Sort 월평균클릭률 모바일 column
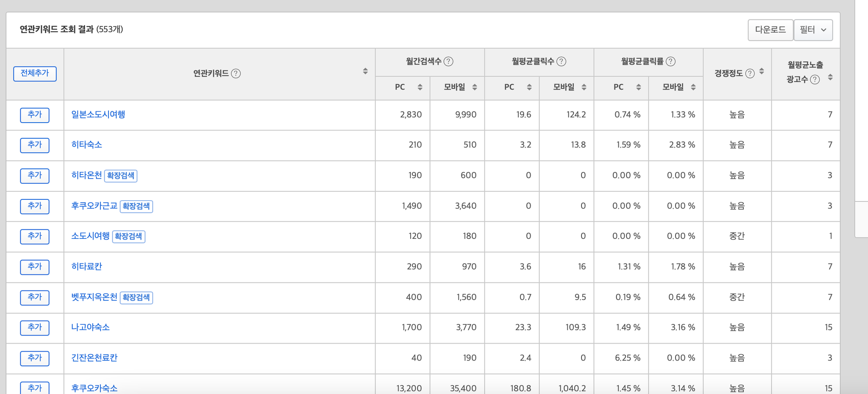Viewport: 868px width, 394px height. point(693,87)
